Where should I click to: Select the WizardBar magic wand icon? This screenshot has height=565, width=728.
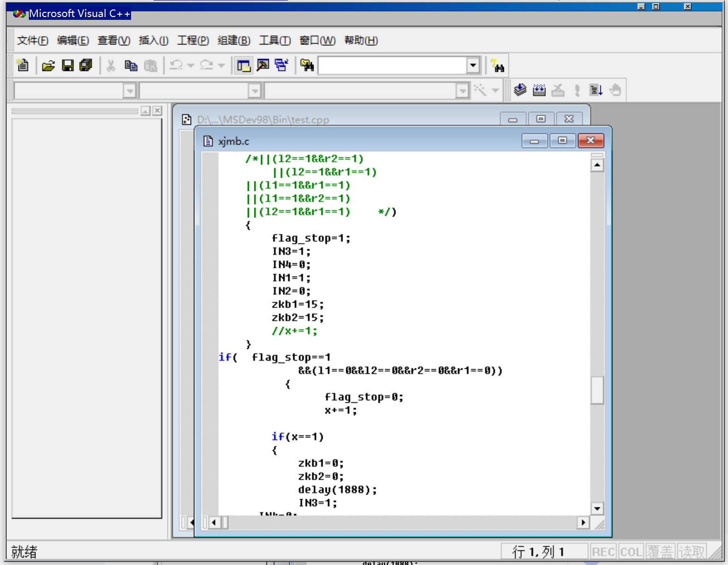[x=479, y=89]
